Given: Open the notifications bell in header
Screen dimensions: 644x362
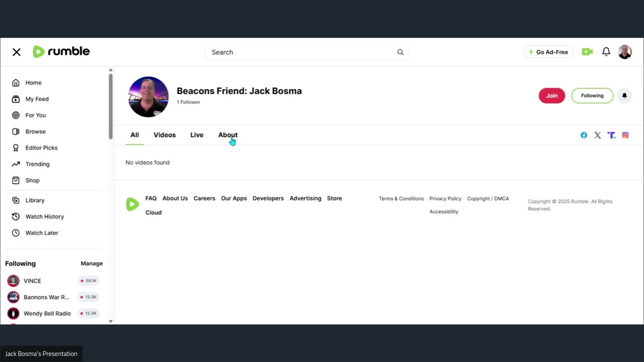Looking at the screenshot, I should point(606,52).
